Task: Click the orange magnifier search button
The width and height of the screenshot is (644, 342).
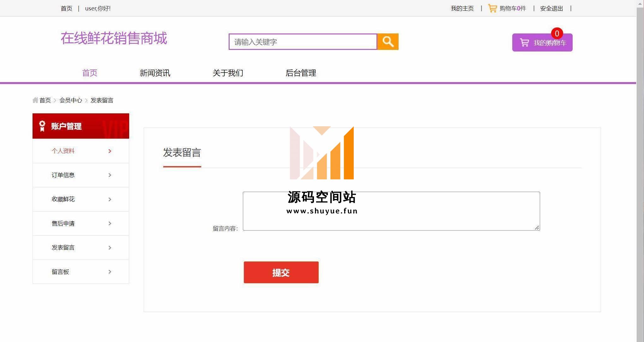Action: click(388, 42)
